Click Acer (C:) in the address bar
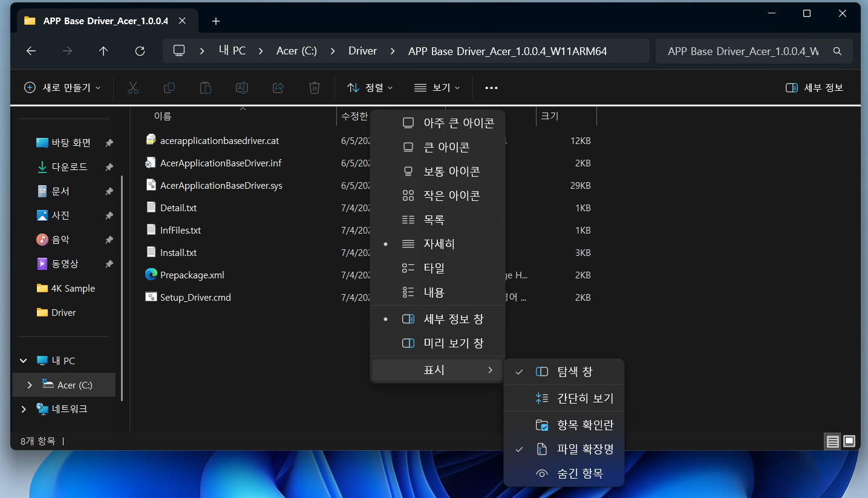Viewport: 868px width, 498px height. coord(296,51)
